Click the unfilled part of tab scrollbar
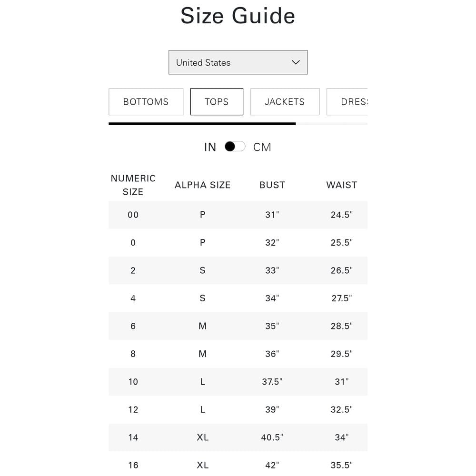This screenshot has width=476, height=476. (x=332, y=124)
